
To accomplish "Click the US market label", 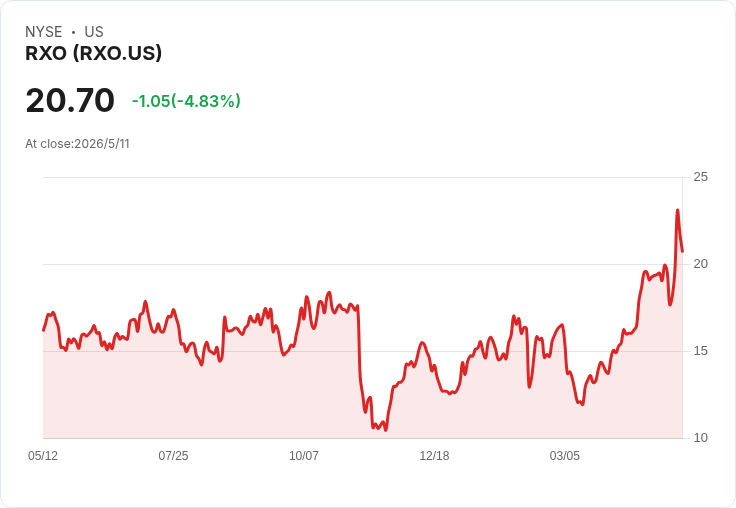I will 94,31.
